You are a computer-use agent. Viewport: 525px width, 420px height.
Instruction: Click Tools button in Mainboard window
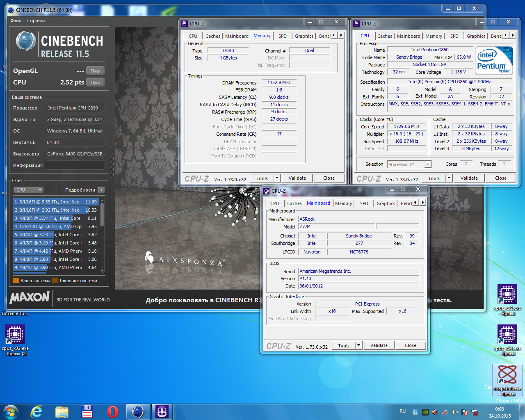click(x=344, y=345)
